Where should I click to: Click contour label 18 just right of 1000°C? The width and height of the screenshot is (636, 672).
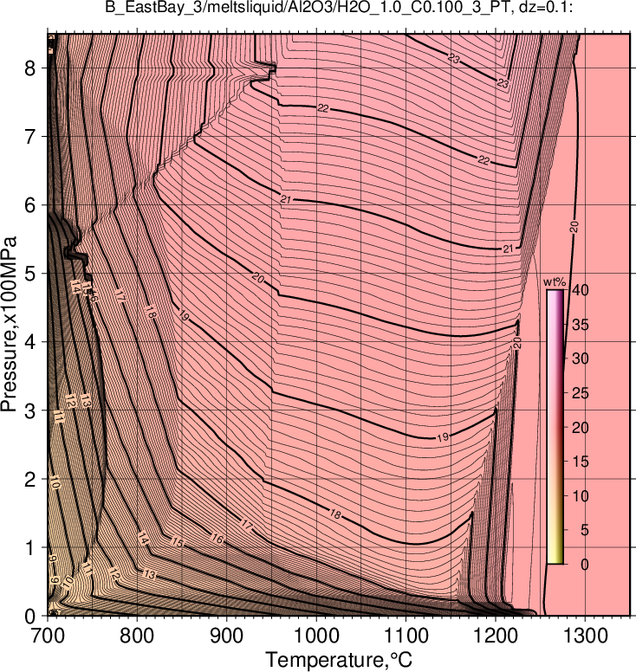[335, 514]
